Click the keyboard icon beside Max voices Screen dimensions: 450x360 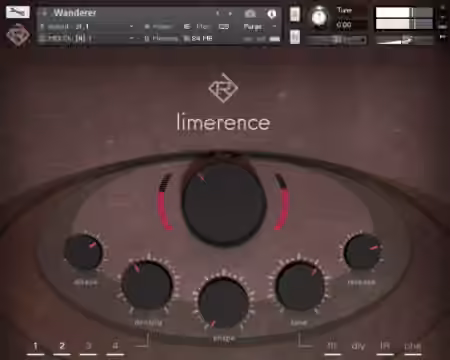click(224, 26)
